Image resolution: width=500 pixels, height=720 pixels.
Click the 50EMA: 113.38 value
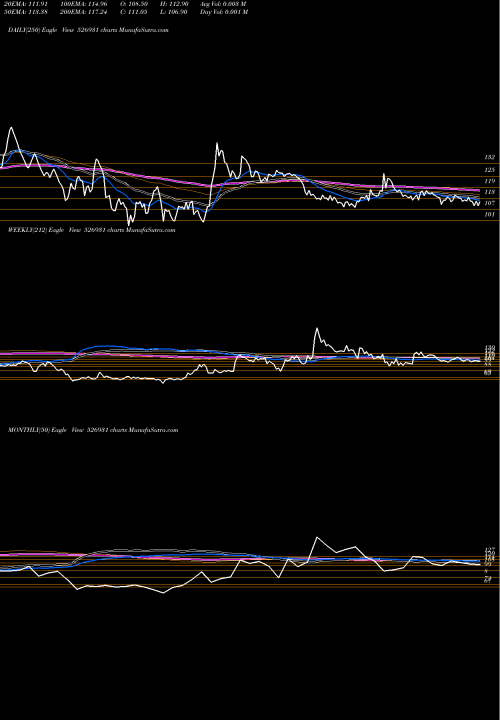pos(24,12)
